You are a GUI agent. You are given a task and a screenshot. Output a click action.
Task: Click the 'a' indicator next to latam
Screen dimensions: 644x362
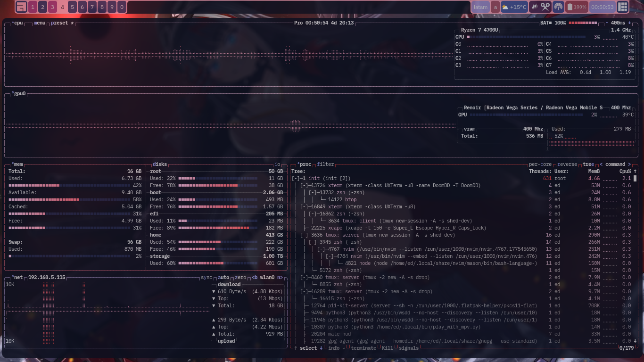[495, 7]
